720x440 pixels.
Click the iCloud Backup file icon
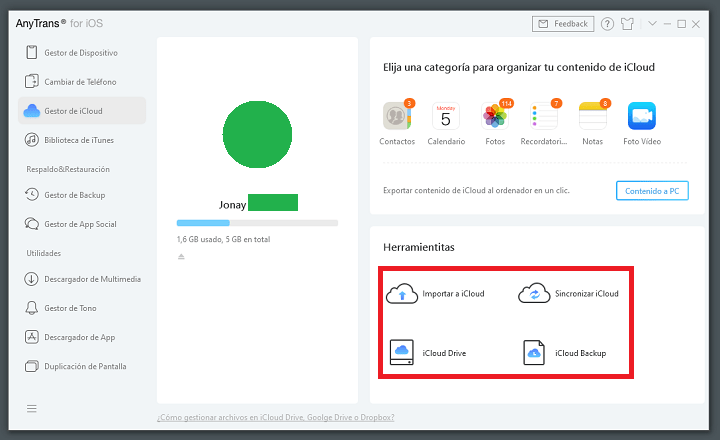pos(534,352)
